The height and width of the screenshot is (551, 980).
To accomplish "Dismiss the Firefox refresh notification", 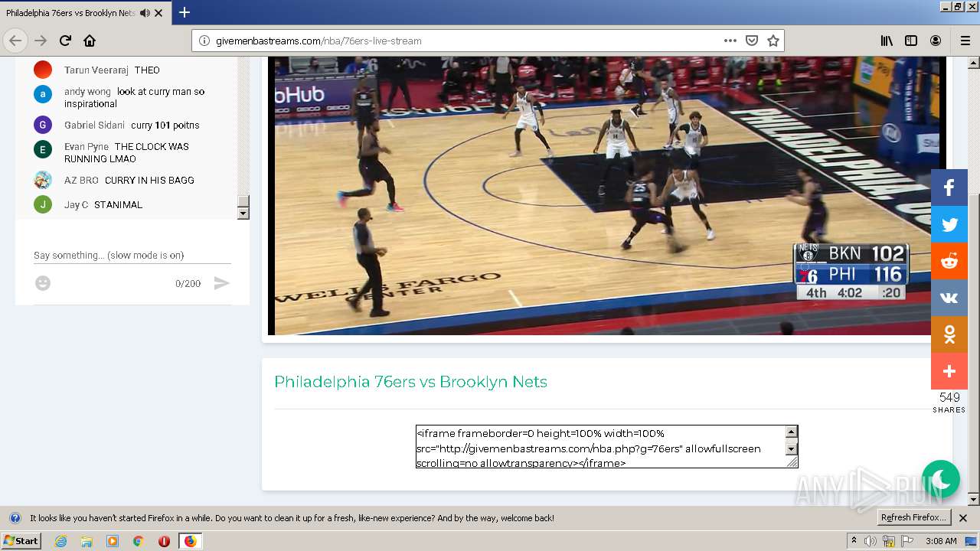I will [963, 518].
